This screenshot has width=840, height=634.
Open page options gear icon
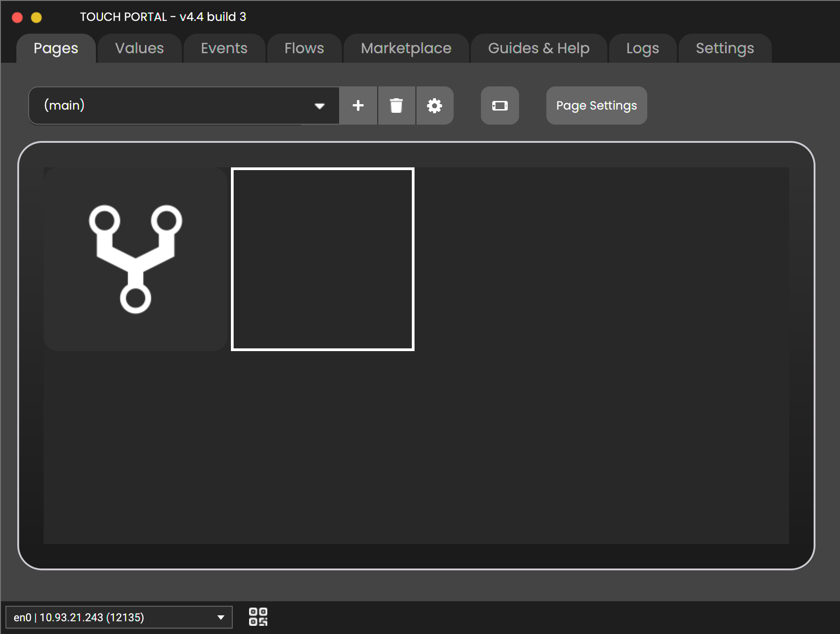pyautogui.click(x=435, y=106)
